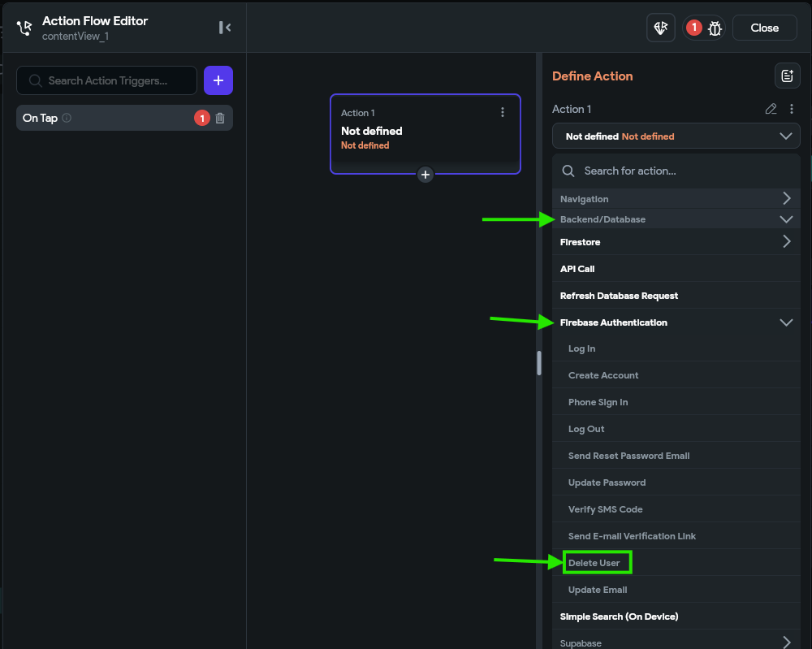Click the Define Action heading
The height and width of the screenshot is (649, 812).
(593, 76)
